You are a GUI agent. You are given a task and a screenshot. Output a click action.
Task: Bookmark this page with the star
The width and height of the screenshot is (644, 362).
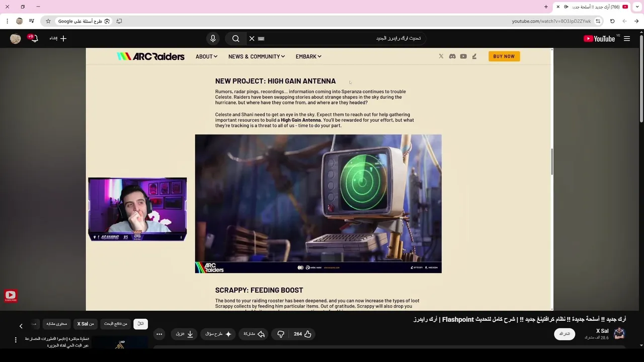(x=48, y=21)
